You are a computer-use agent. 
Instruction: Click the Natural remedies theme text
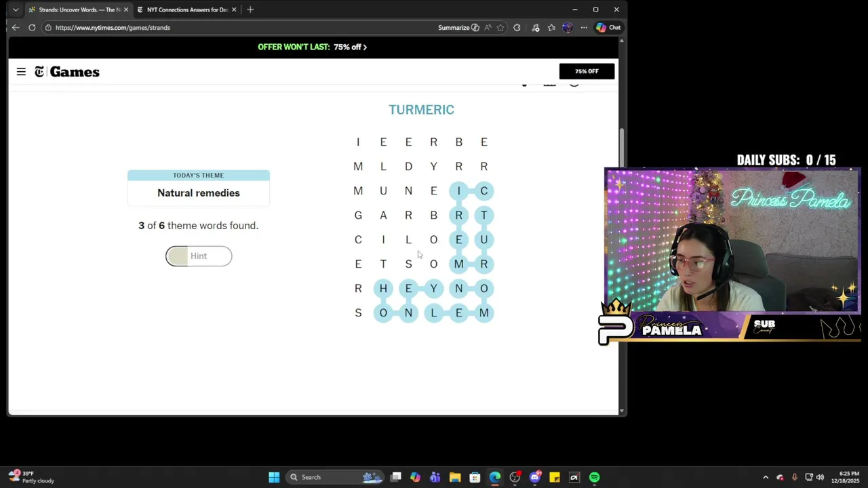[x=199, y=193]
